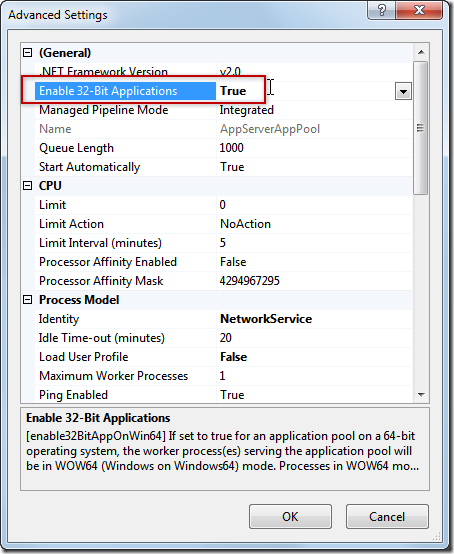Click the AppServerAppPool name value
Screen dimensions: 454x554
[270, 129]
